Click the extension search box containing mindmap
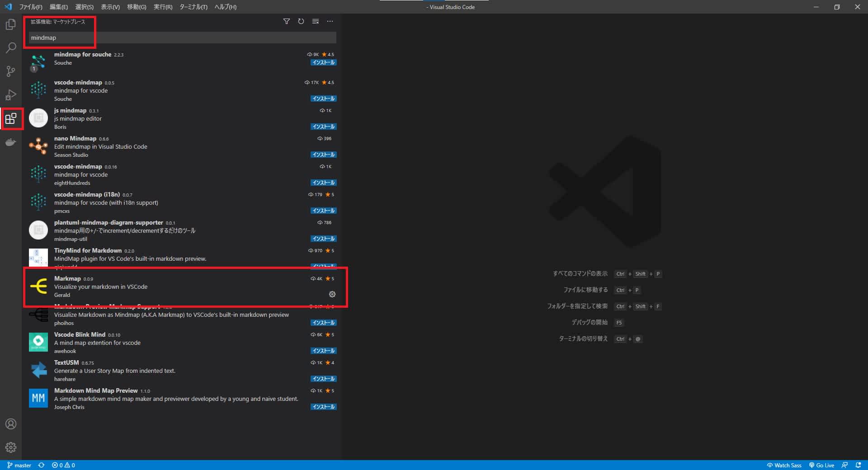Screen dimensions: 868x470 183,38
